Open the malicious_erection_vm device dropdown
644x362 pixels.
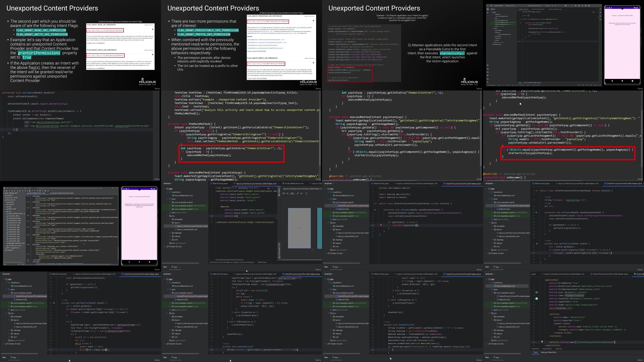pyautogui.click(x=535, y=6)
